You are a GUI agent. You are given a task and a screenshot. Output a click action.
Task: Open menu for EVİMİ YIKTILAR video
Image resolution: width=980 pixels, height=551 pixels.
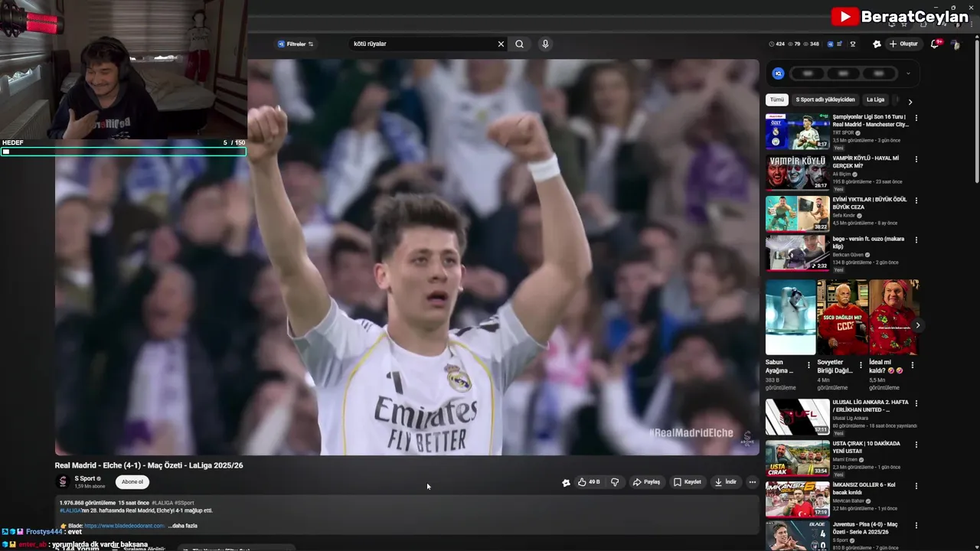(916, 201)
